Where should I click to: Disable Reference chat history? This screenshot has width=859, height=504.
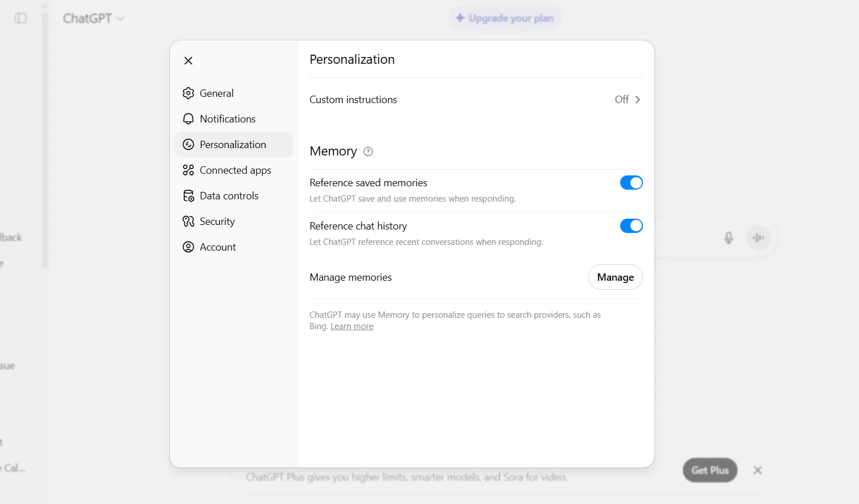tap(631, 226)
